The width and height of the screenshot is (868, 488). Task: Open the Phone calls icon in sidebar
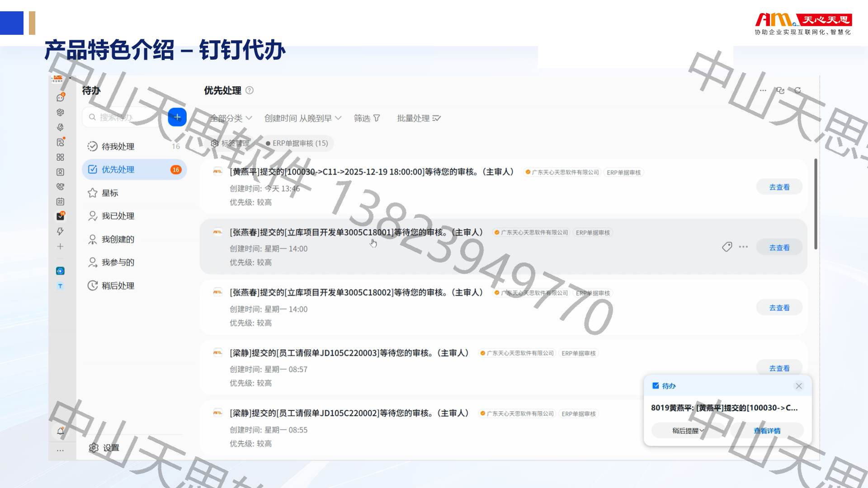tap(60, 187)
